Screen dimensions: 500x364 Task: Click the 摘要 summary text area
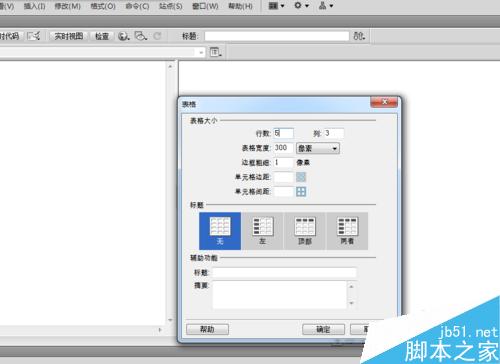280,295
